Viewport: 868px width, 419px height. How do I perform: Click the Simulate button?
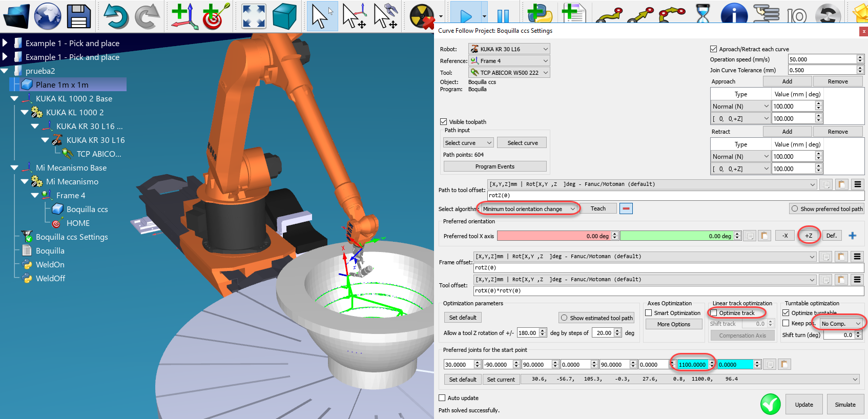pos(845,405)
